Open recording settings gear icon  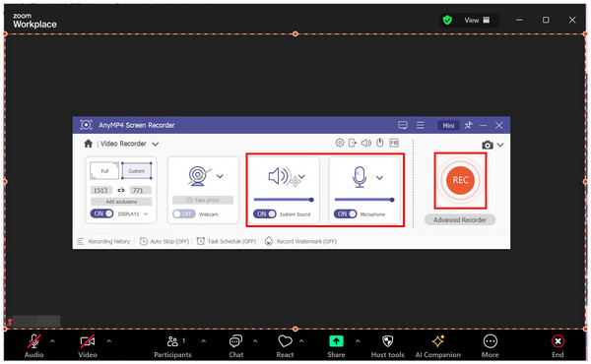[x=340, y=143]
